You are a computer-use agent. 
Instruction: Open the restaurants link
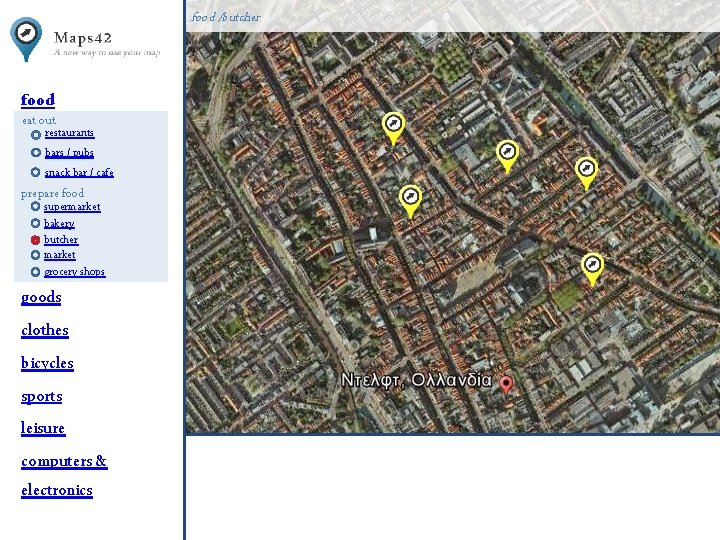point(69,133)
